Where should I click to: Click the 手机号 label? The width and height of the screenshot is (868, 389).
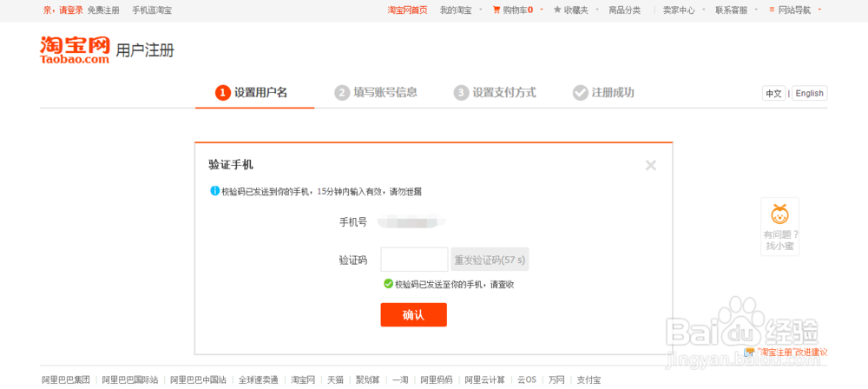point(352,222)
